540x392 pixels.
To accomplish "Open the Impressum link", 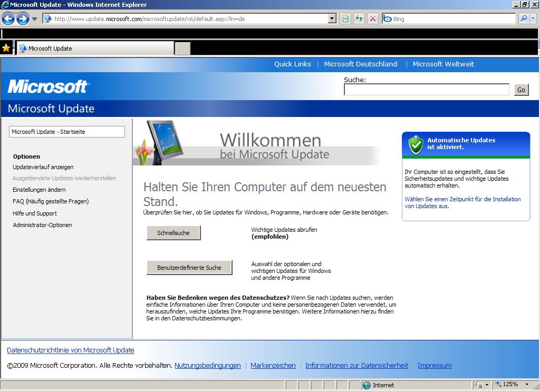I will click(435, 366).
